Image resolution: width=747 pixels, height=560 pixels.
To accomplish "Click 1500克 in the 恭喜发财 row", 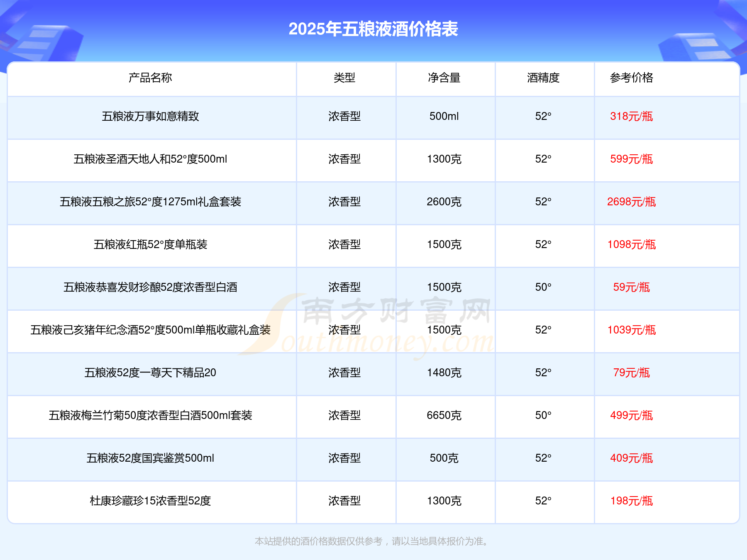I will [x=444, y=287].
